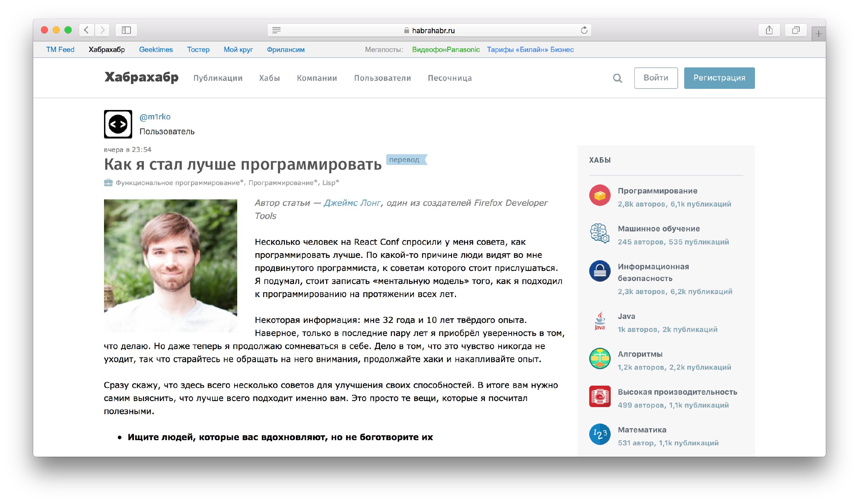
Task: Open the Java hub logo icon
Action: pos(600,321)
